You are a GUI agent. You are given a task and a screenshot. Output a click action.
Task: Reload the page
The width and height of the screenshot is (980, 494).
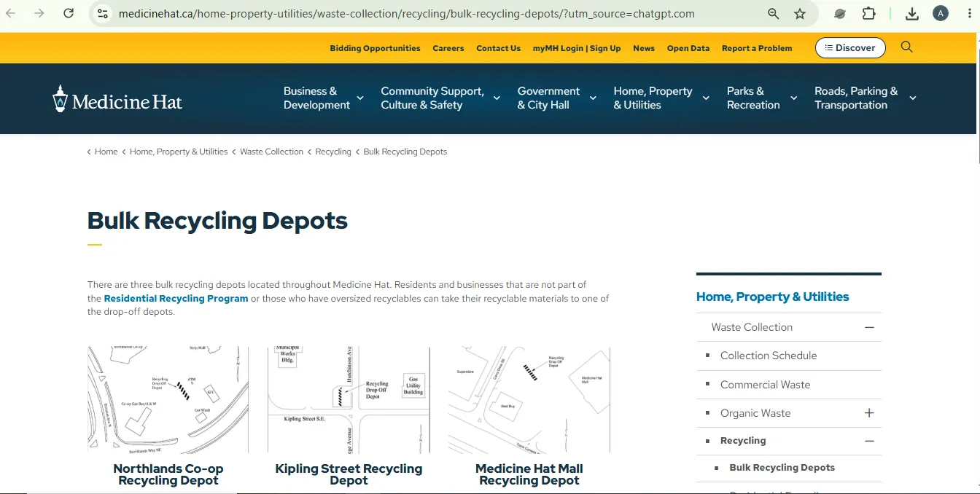click(x=69, y=13)
